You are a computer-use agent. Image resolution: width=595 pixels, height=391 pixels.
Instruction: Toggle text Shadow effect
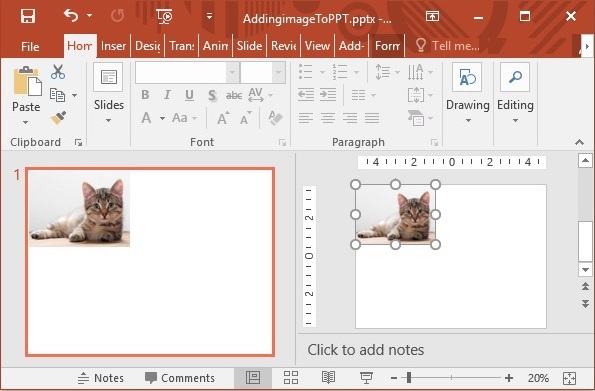(212, 95)
